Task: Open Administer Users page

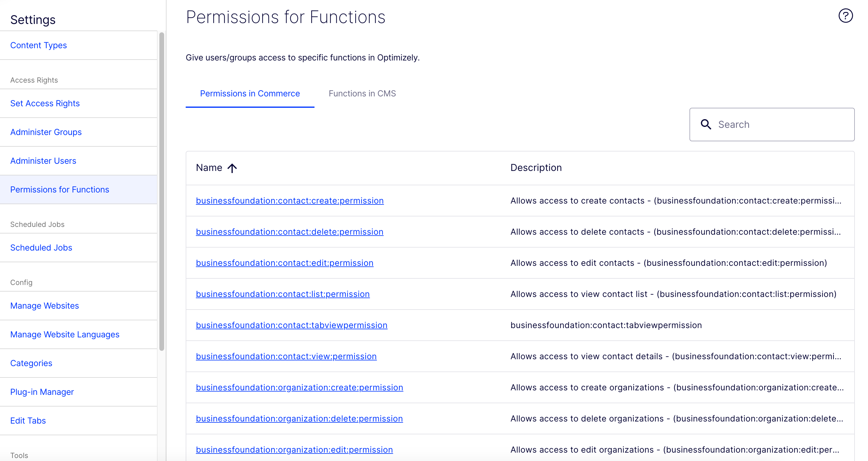Action: coord(43,161)
